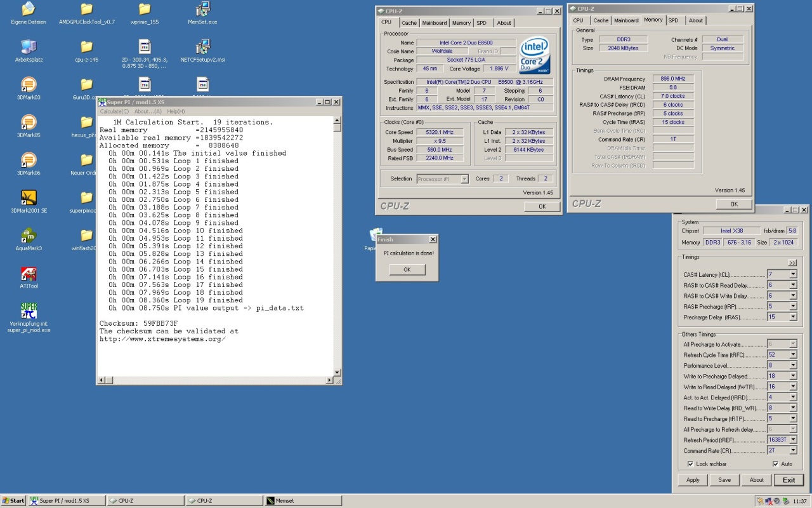Click the Intel Core 2 Duo logo
Viewport: 812px width, 508px height.
(534, 56)
